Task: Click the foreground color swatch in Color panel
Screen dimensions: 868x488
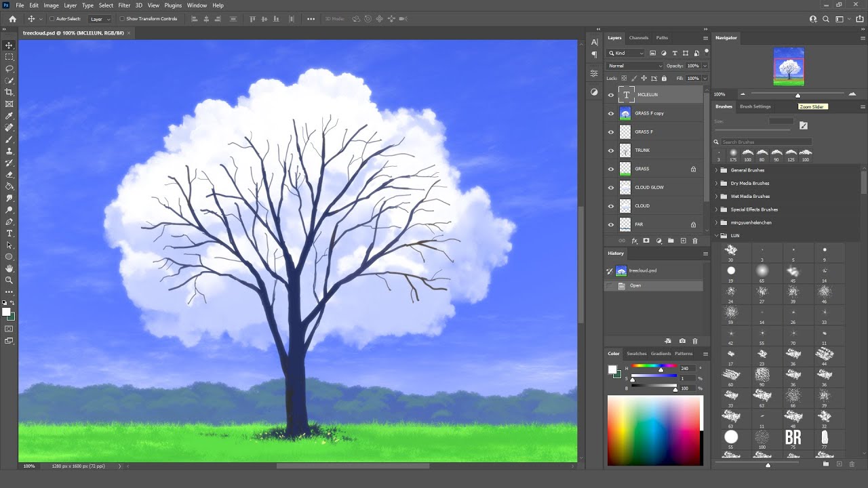Action: 612,369
